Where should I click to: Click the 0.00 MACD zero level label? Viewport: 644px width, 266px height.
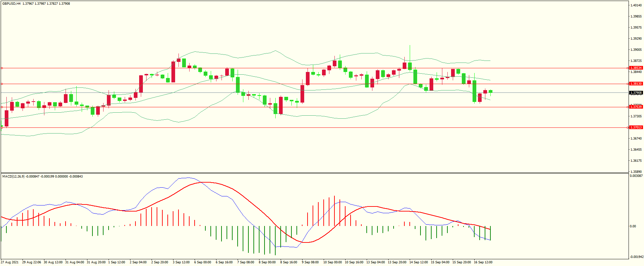633,226
